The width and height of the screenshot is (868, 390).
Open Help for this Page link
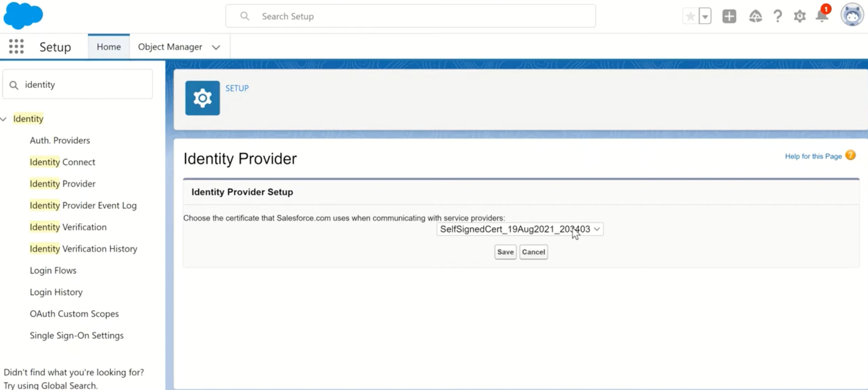click(813, 156)
